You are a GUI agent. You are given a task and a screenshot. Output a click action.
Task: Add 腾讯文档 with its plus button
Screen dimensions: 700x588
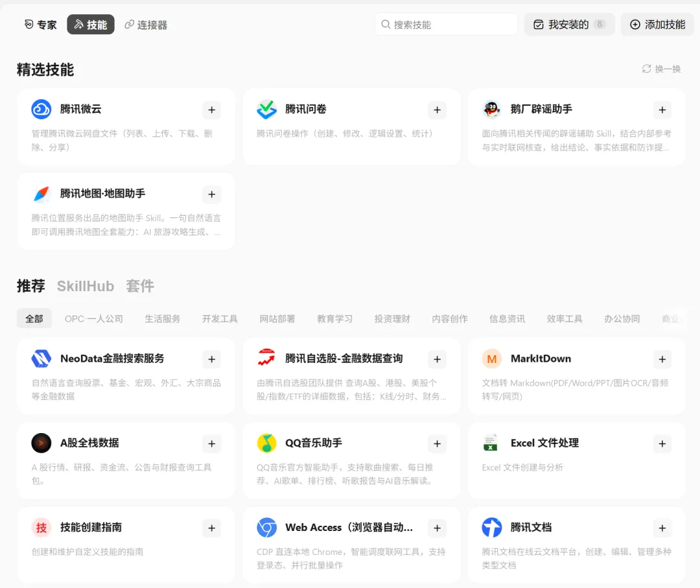tap(662, 528)
